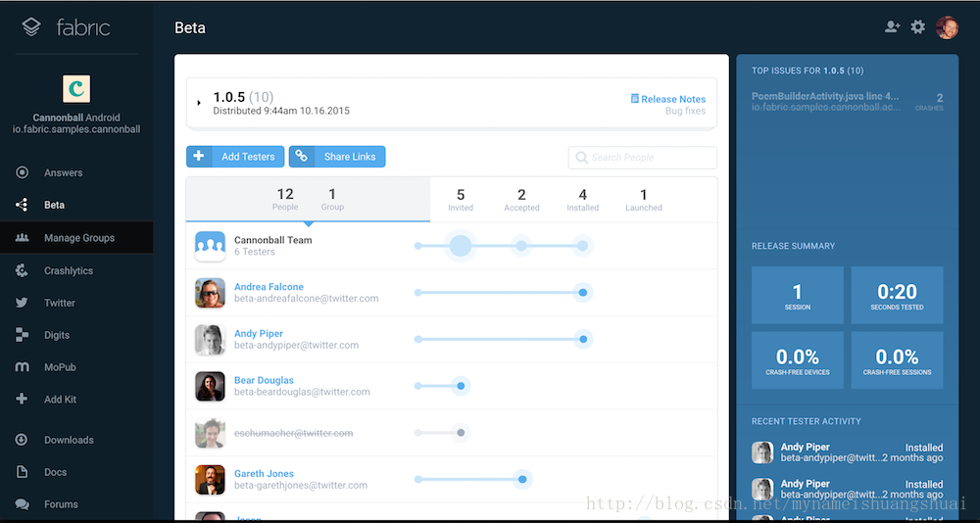Image resolution: width=980 pixels, height=523 pixels.
Task: Filter by 2 Accepted
Action: point(521,200)
